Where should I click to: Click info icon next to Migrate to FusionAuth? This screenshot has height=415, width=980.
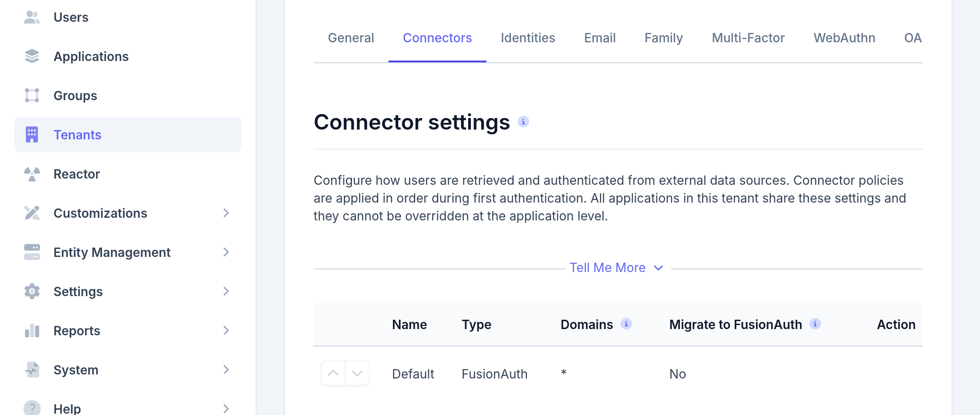tap(815, 324)
